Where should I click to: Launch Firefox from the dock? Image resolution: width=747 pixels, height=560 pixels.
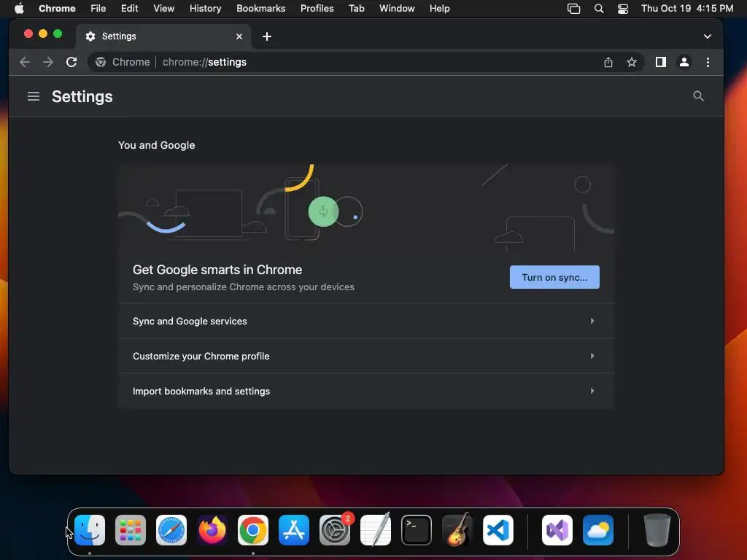point(212,530)
